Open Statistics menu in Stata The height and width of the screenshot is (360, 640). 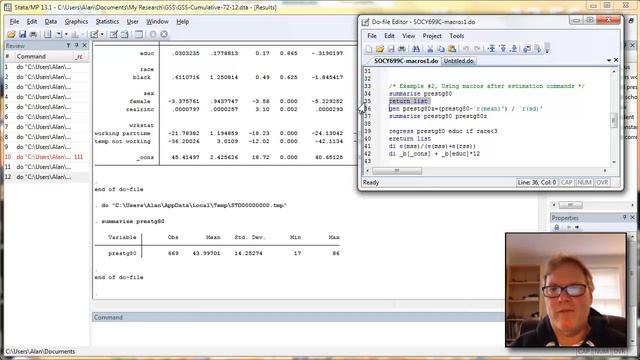pos(107,22)
